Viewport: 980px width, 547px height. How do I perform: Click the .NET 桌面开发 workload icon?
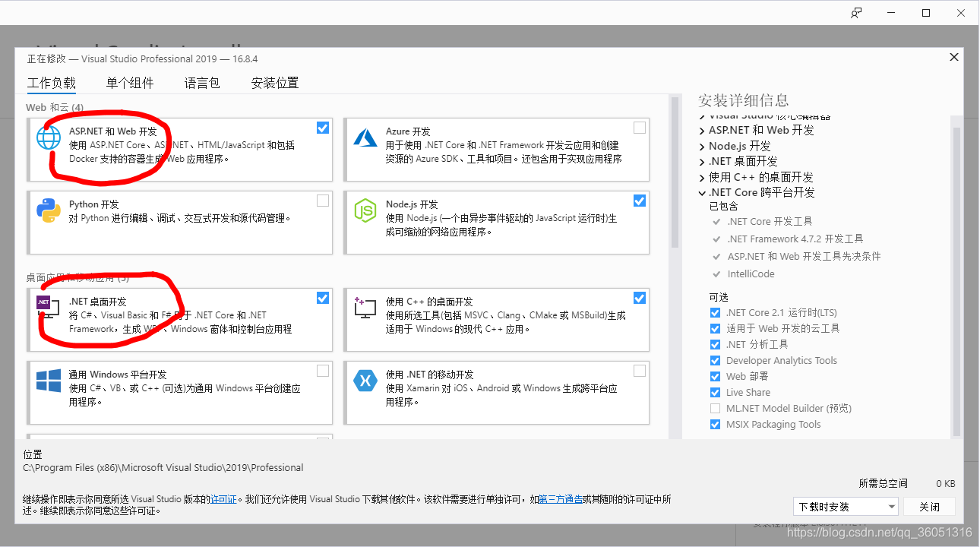point(49,307)
